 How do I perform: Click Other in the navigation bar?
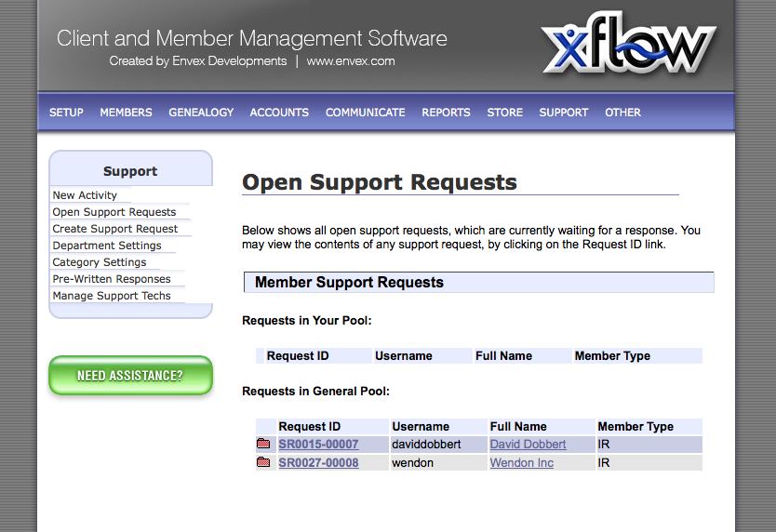point(622,113)
